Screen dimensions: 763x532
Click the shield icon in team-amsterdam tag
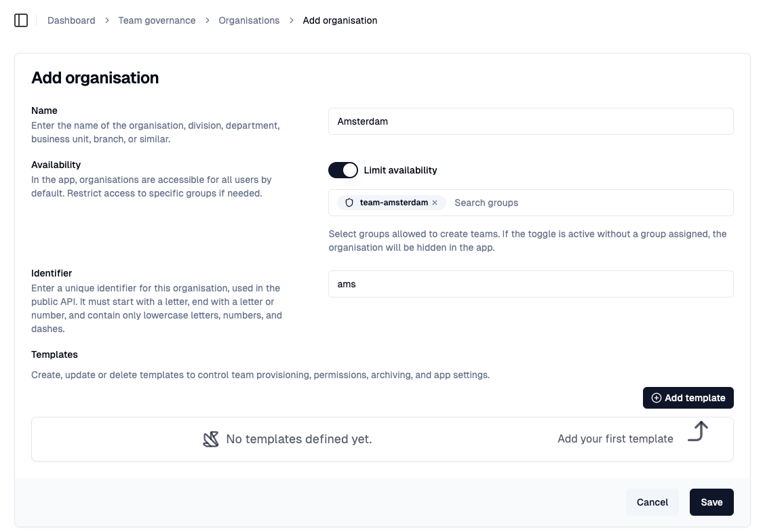[x=349, y=203]
